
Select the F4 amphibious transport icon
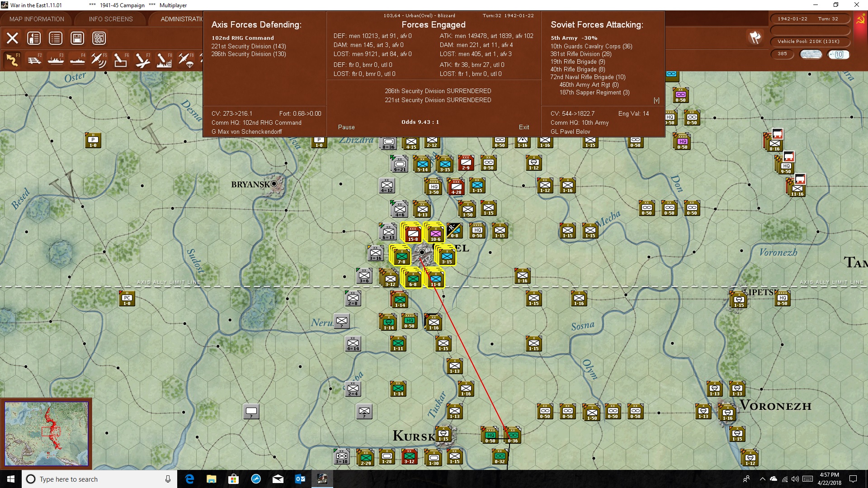77,60
